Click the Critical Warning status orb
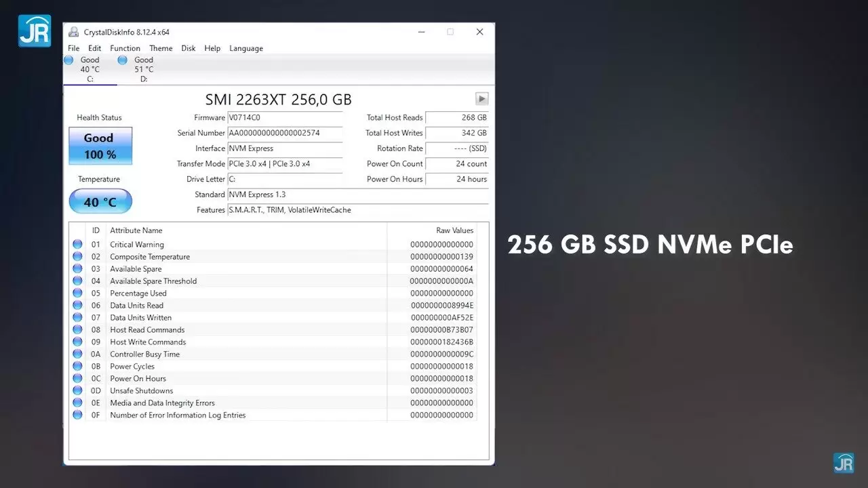Screen dimensions: 868x488 coord(77,245)
